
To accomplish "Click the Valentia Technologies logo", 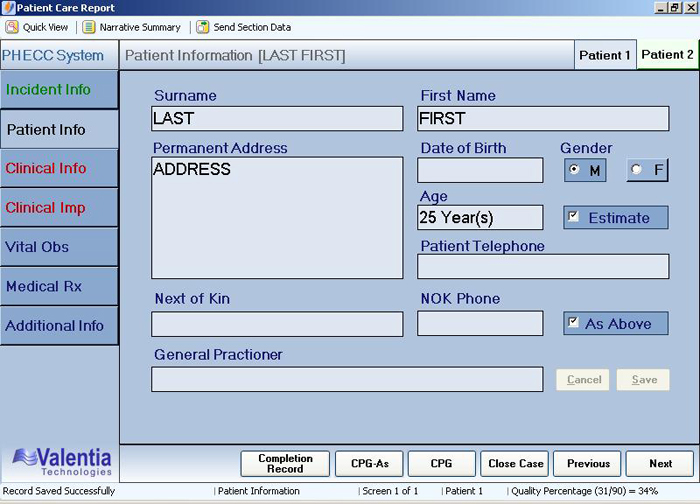I will (x=62, y=462).
